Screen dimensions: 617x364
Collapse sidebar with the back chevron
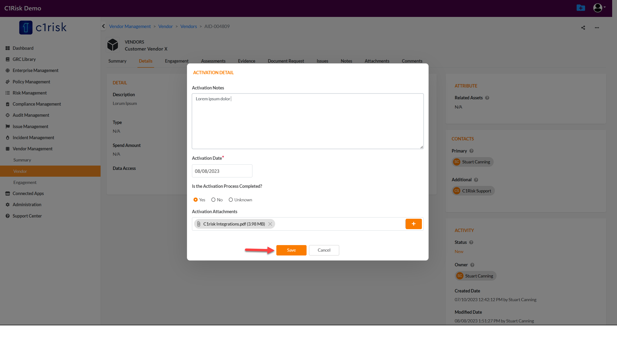click(103, 26)
